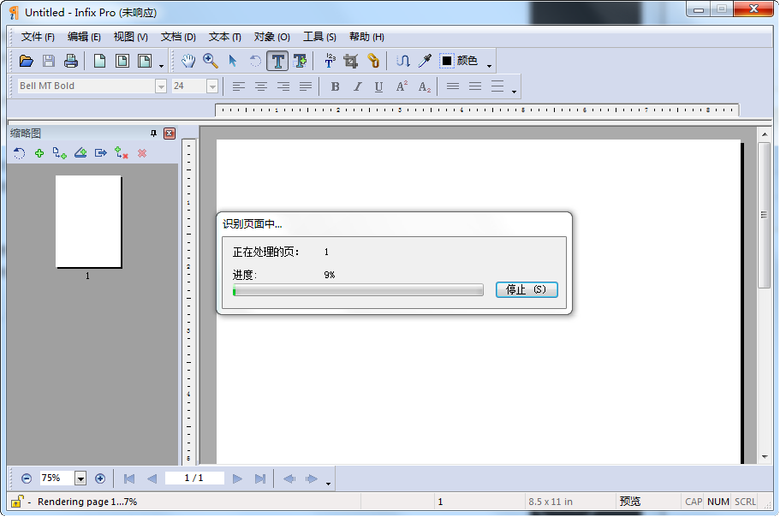Click the crop tool icon

point(351,61)
